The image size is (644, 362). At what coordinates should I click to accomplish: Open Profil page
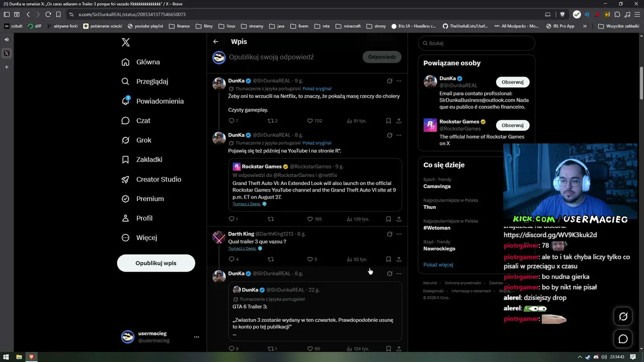click(x=137, y=218)
